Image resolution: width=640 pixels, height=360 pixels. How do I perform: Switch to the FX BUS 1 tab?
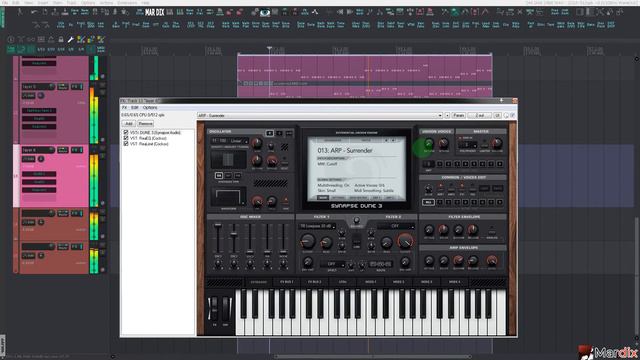click(x=287, y=282)
